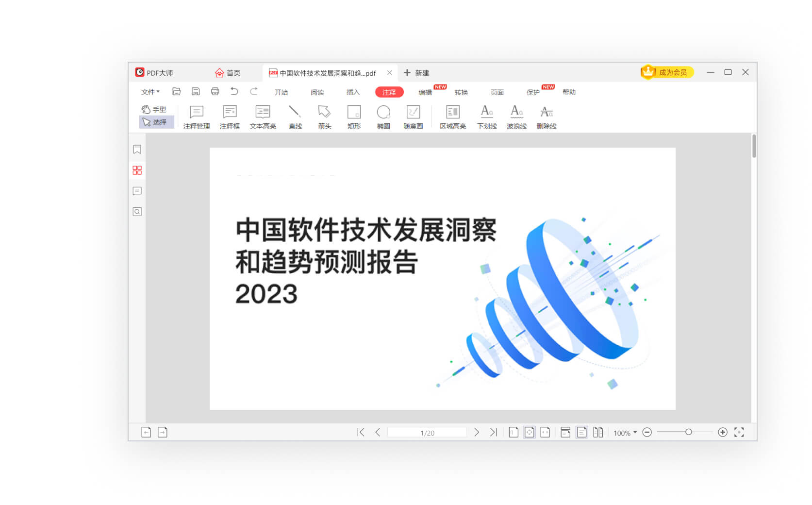Open the 文件 file menu dropdown
The image size is (812, 505).
(x=150, y=92)
